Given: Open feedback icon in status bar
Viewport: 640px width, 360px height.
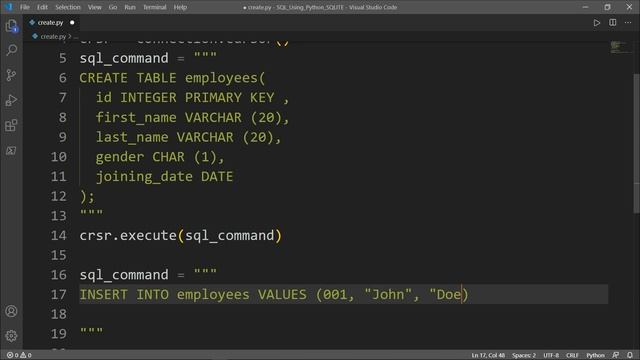Looking at the screenshot, I should click(616, 355).
